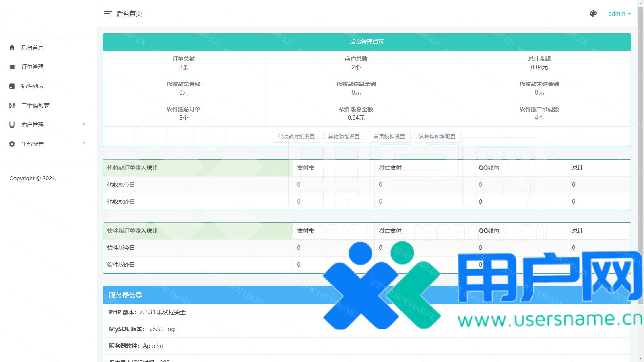Expand the 平台配置 submenu arrow
The image size is (644, 362).
[84, 144]
